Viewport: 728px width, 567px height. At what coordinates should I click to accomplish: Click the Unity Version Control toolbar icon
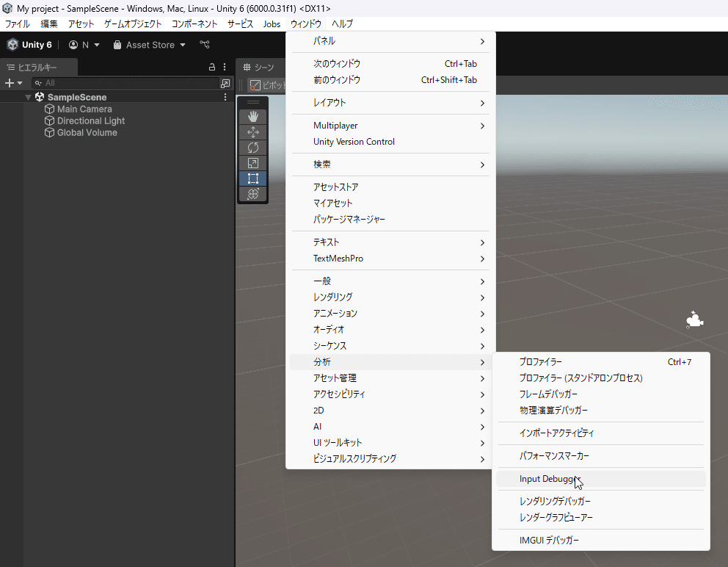[x=204, y=44]
